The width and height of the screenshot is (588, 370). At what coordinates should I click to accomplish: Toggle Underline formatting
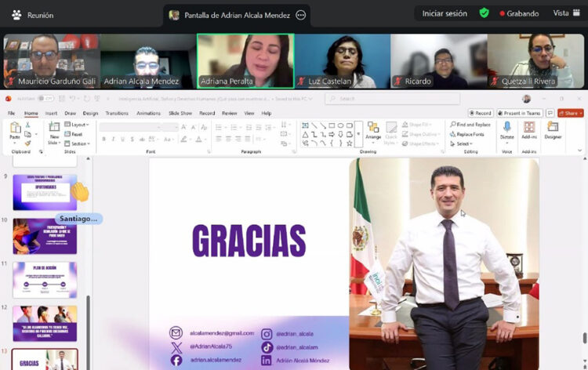(x=122, y=139)
